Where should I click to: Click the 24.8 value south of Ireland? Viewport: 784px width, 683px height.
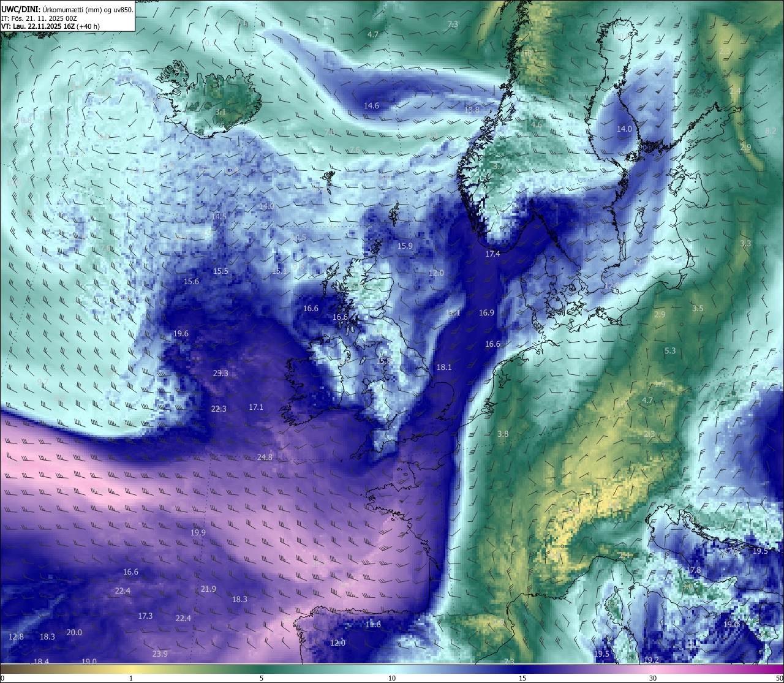coord(265,458)
